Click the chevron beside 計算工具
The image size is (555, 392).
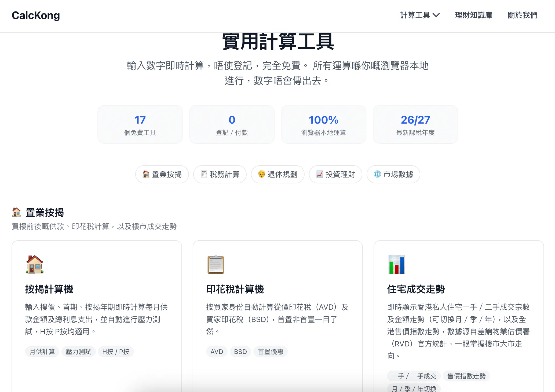tap(436, 15)
